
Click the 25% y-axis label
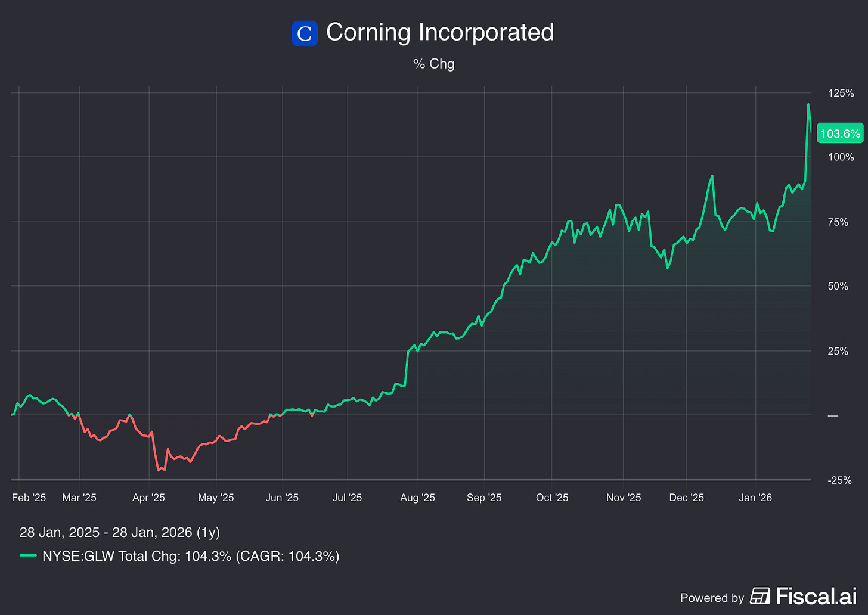(x=838, y=352)
